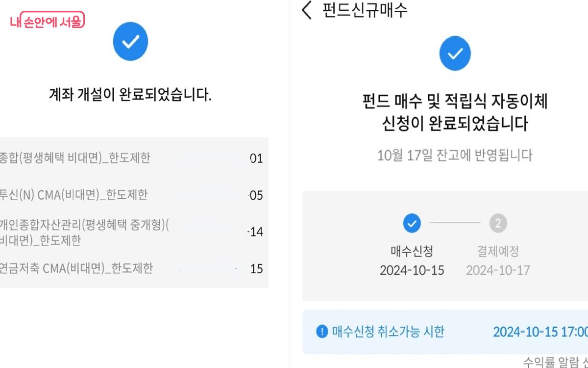Tap the progress bar connecting the two steps
Image resolution: width=588 pixels, height=368 pixels.
(456, 223)
